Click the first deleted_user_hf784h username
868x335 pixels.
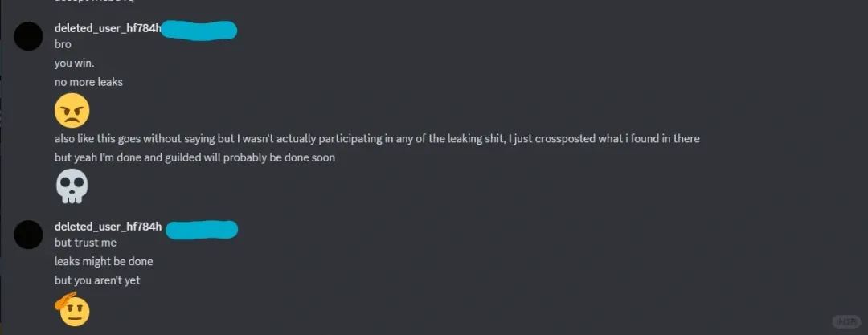pyautogui.click(x=108, y=28)
